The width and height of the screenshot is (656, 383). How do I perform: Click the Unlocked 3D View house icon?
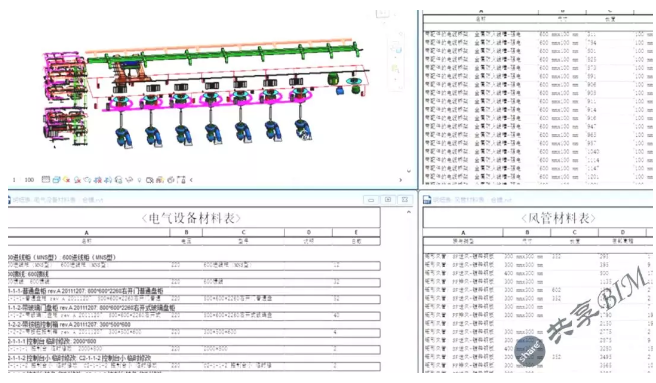click(x=119, y=180)
